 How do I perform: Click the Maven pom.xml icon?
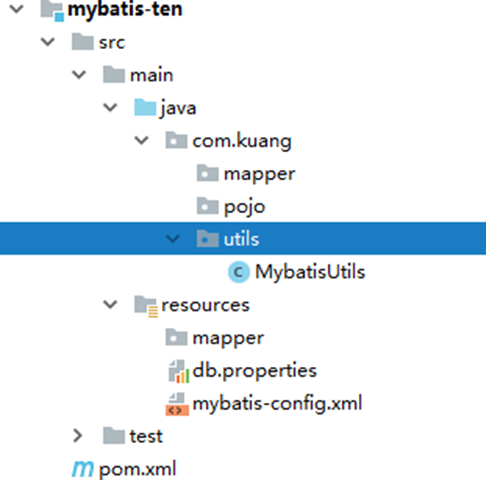[x=83, y=469]
